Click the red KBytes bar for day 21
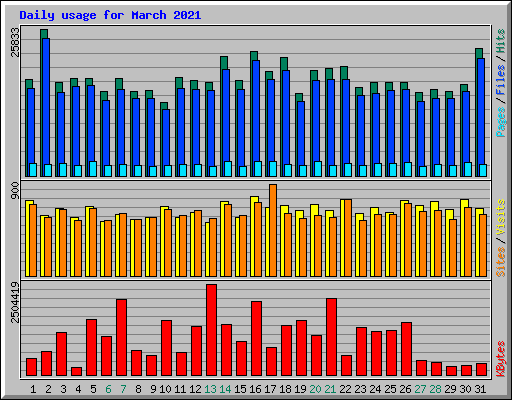 [331, 337]
